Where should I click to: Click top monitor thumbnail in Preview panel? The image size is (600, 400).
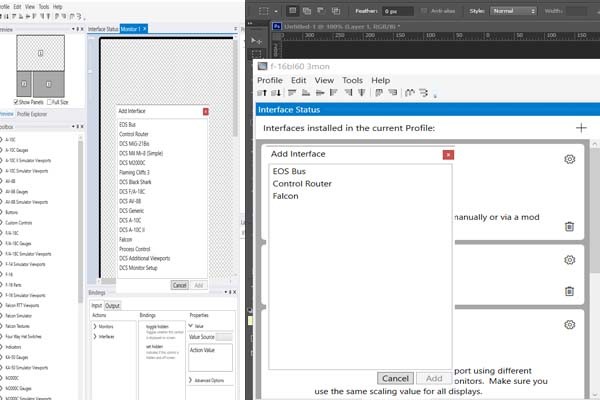click(41, 53)
